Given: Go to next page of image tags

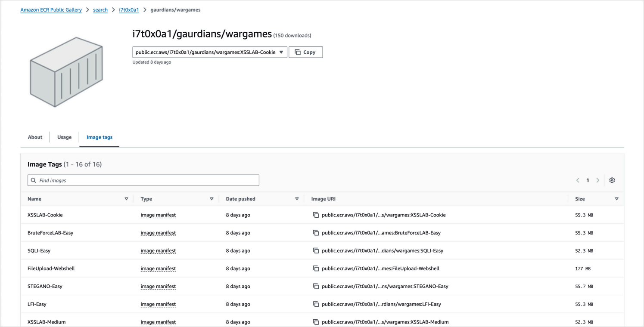Looking at the screenshot, I should pyautogui.click(x=598, y=180).
